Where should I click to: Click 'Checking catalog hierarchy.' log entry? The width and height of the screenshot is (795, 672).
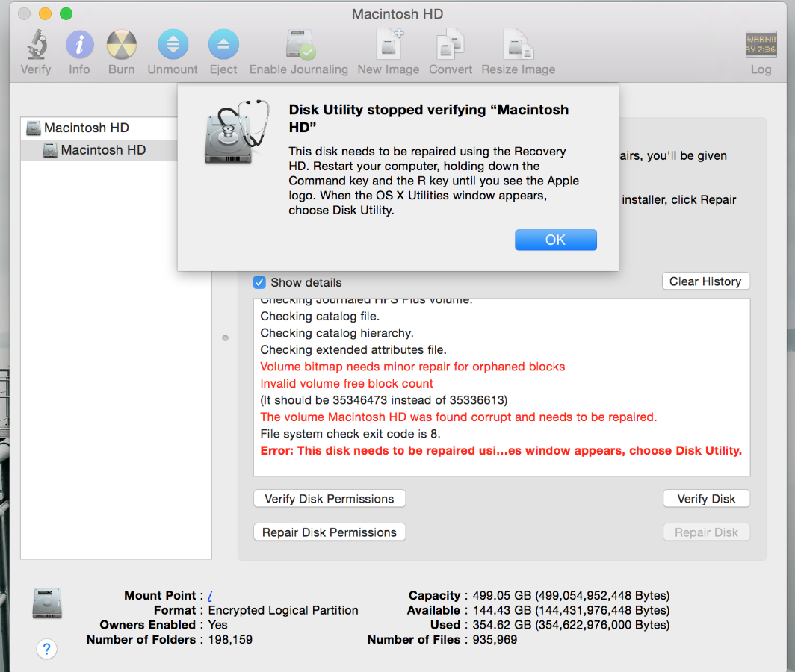click(x=337, y=333)
